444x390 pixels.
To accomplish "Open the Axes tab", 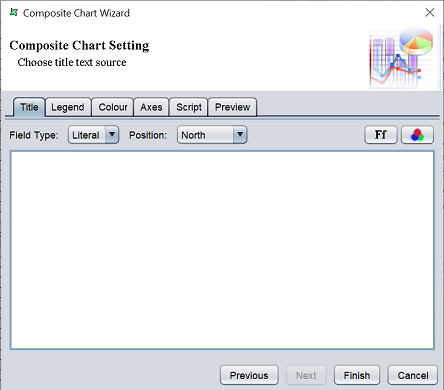I will coord(151,107).
